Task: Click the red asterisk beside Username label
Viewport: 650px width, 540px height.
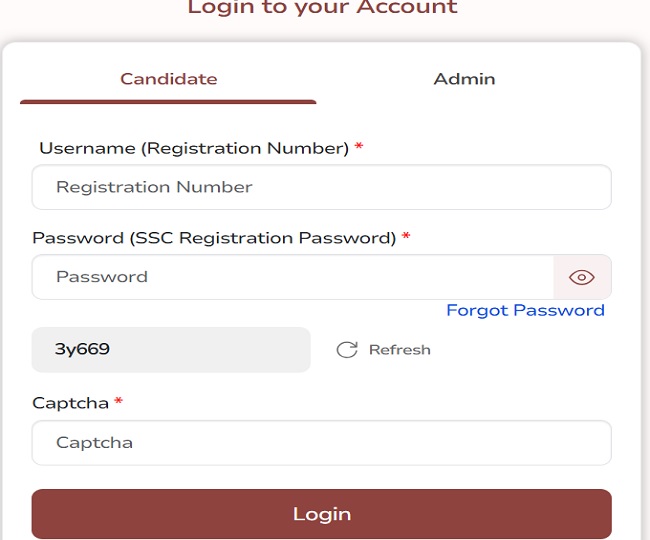Action: click(x=359, y=148)
